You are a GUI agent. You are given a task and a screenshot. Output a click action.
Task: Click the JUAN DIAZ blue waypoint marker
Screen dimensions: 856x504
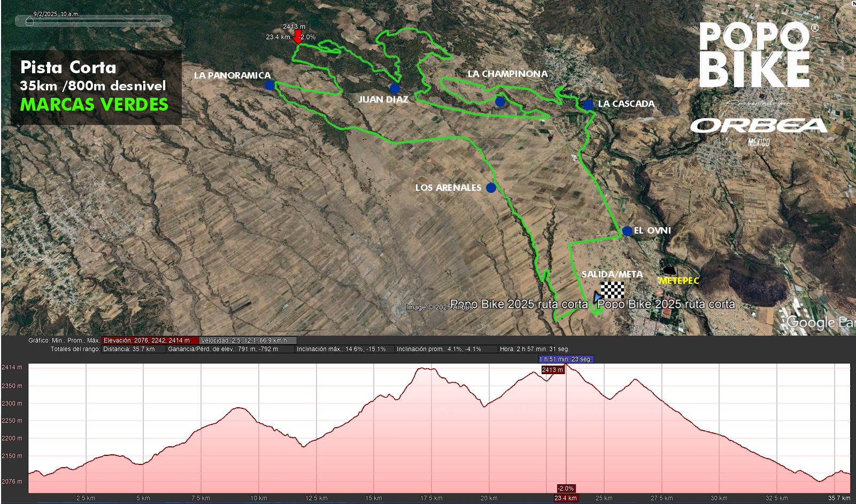click(395, 88)
